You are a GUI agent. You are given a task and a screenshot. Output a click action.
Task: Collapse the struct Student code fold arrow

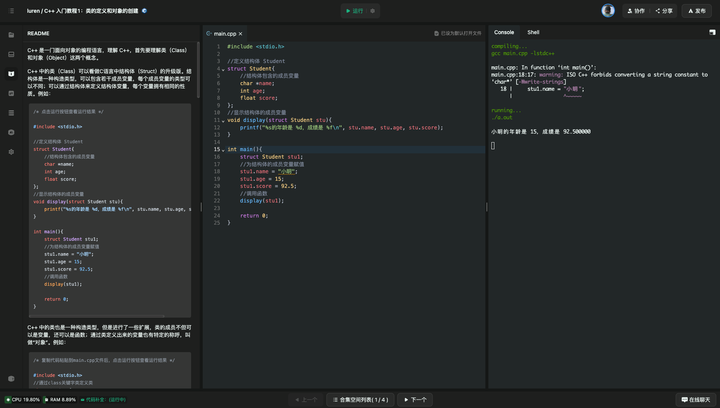[x=221, y=69]
